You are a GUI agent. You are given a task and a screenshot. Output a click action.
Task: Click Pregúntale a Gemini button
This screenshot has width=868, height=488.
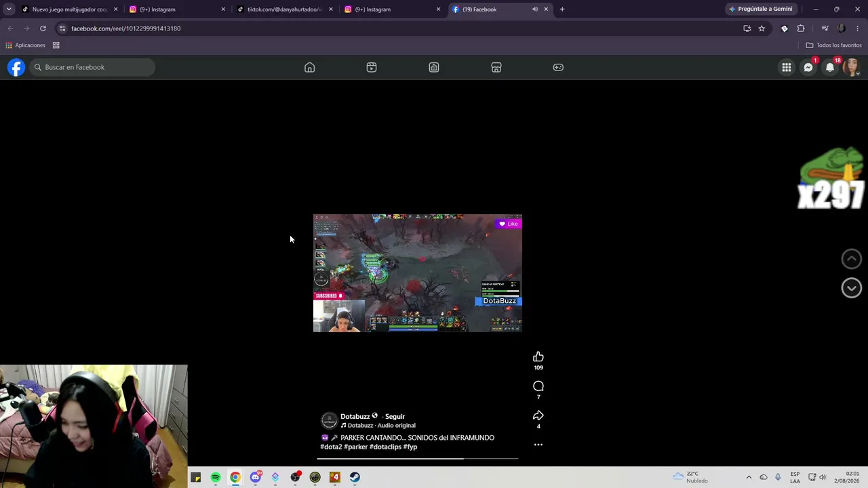point(760,9)
